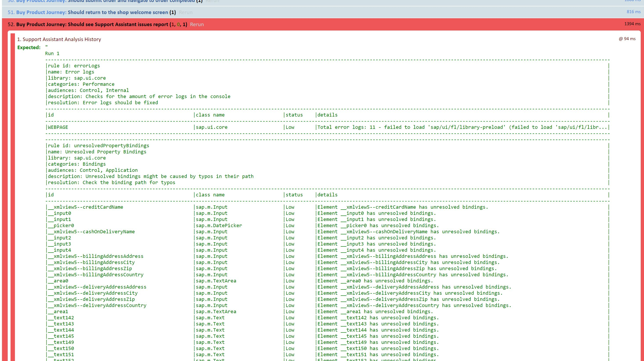
Task: Click '__text143' id cell
Action: pos(61,324)
